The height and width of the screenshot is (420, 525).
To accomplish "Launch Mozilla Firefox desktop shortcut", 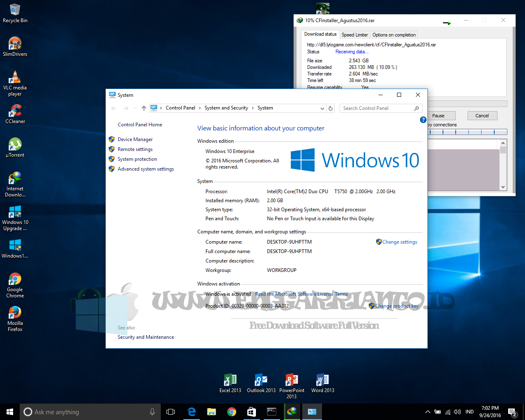I will [15, 319].
